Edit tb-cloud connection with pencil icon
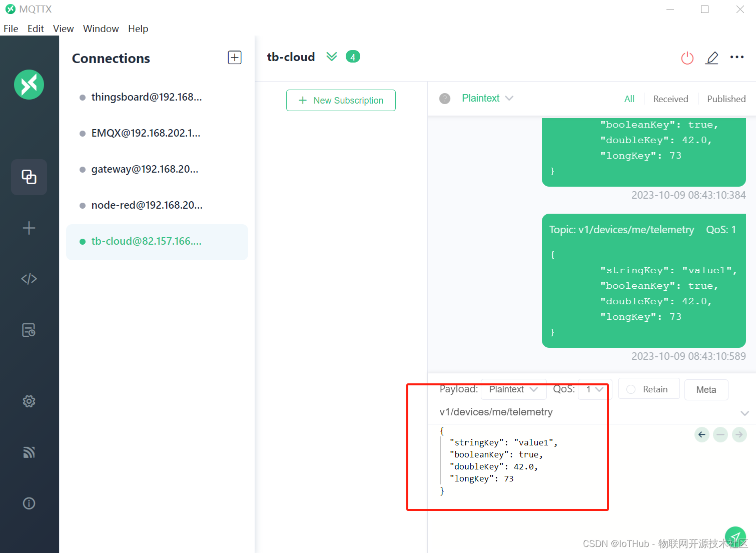The image size is (756, 553). pos(712,58)
